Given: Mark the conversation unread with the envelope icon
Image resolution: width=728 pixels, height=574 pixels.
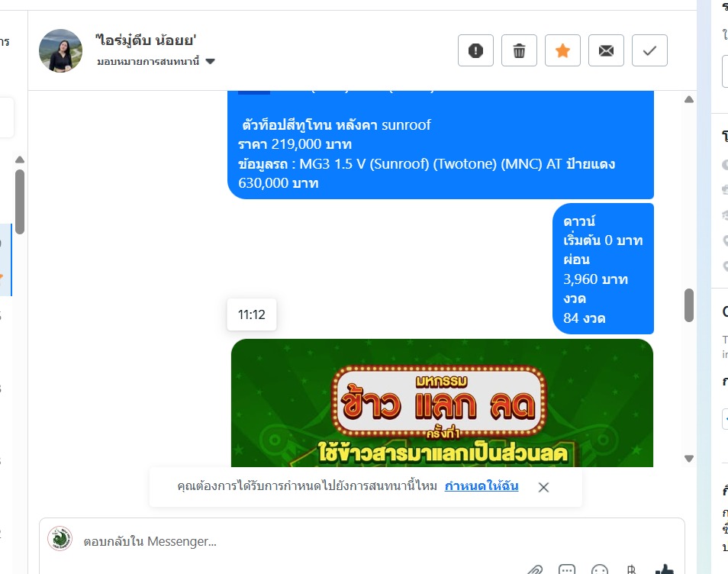Looking at the screenshot, I should point(606,50).
